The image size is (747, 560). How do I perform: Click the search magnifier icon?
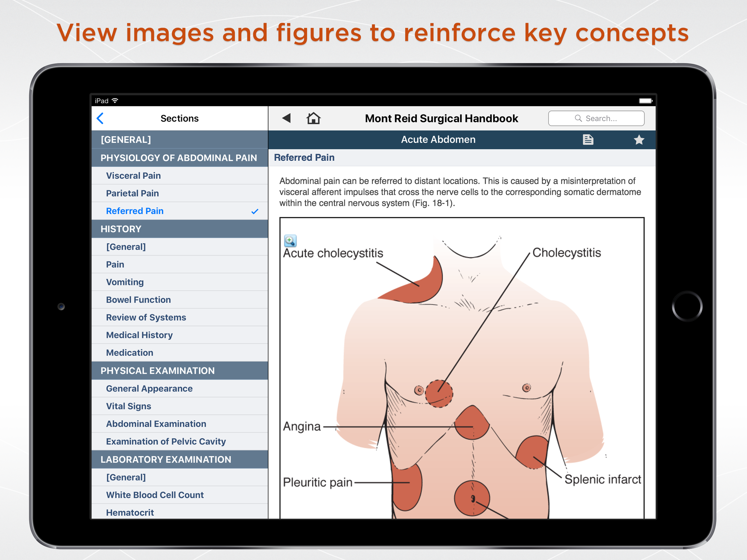pos(578,118)
